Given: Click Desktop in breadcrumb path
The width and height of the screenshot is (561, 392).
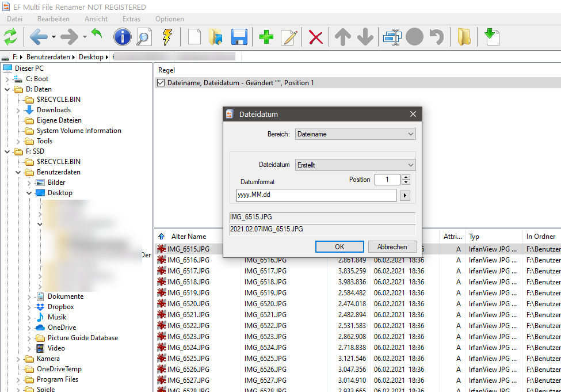Looking at the screenshot, I should pyautogui.click(x=91, y=57).
